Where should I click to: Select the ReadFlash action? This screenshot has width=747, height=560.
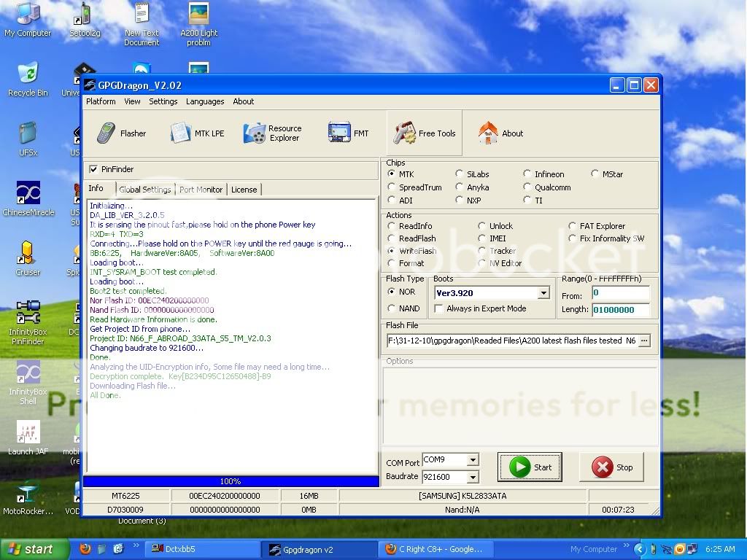(391, 238)
